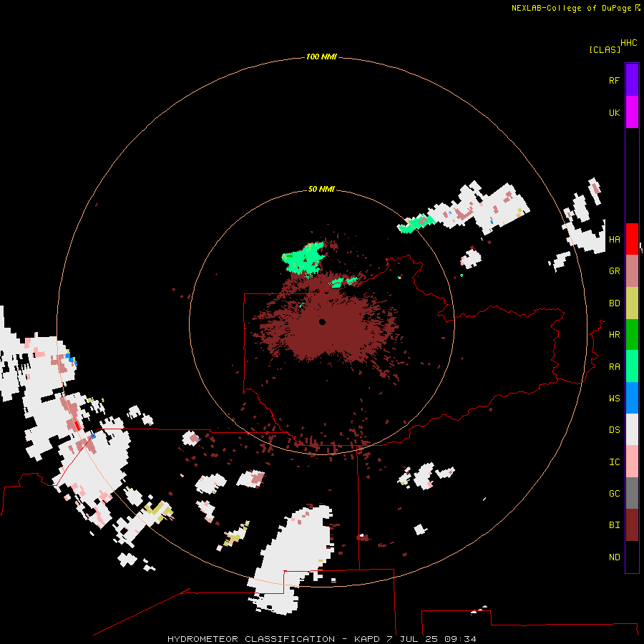This screenshot has height=644, width=644.
Task: Click the 09:34 timestamp
Action: pos(460,639)
